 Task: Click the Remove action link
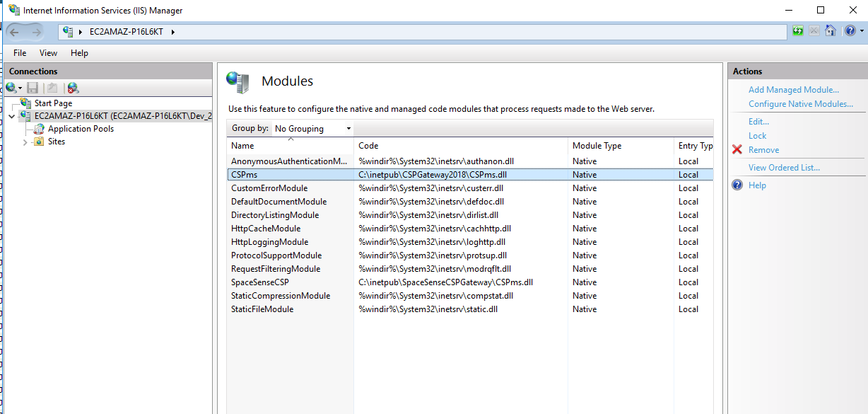tap(764, 150)
